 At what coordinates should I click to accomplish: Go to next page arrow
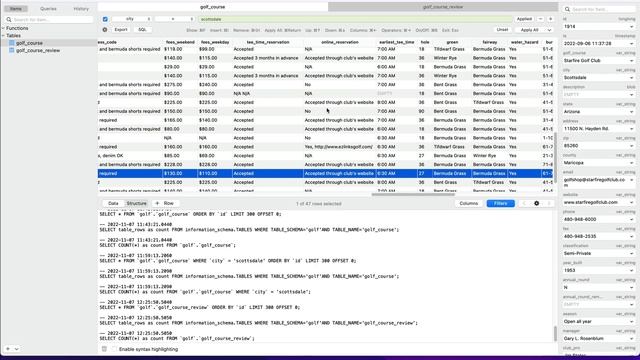(549, 203)
